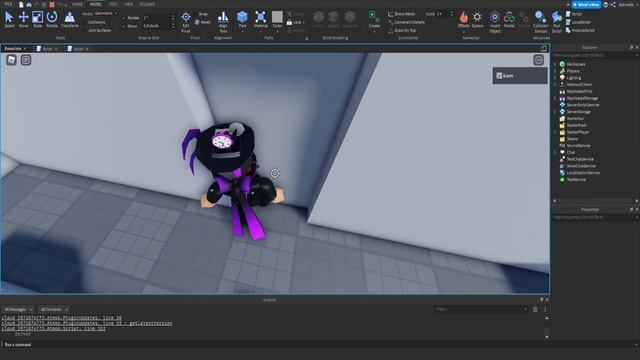
Task: Expand the Players node
Action: tap(555, 71)
